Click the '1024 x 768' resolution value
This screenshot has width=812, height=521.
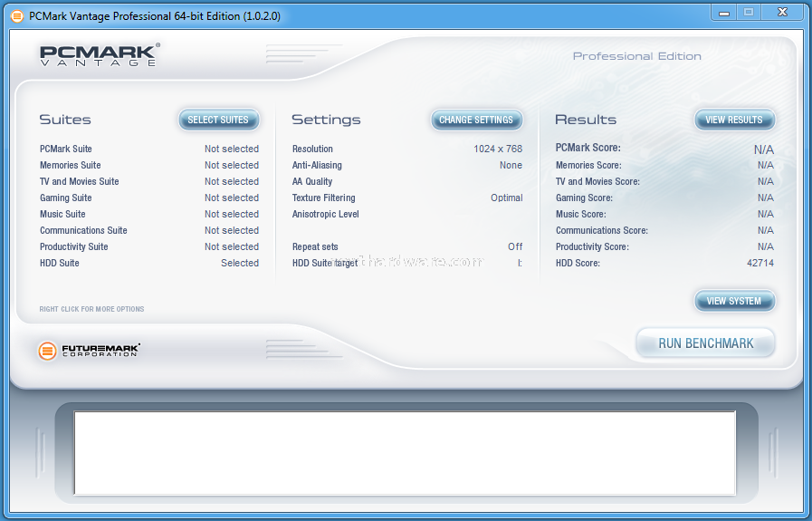click(498, 149)
